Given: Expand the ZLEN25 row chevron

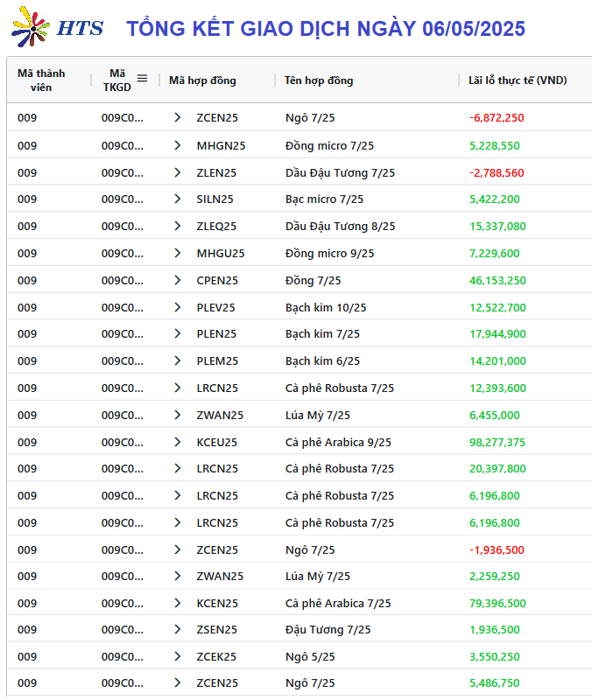Looking at the screenshot, I should tap(178, 172).
